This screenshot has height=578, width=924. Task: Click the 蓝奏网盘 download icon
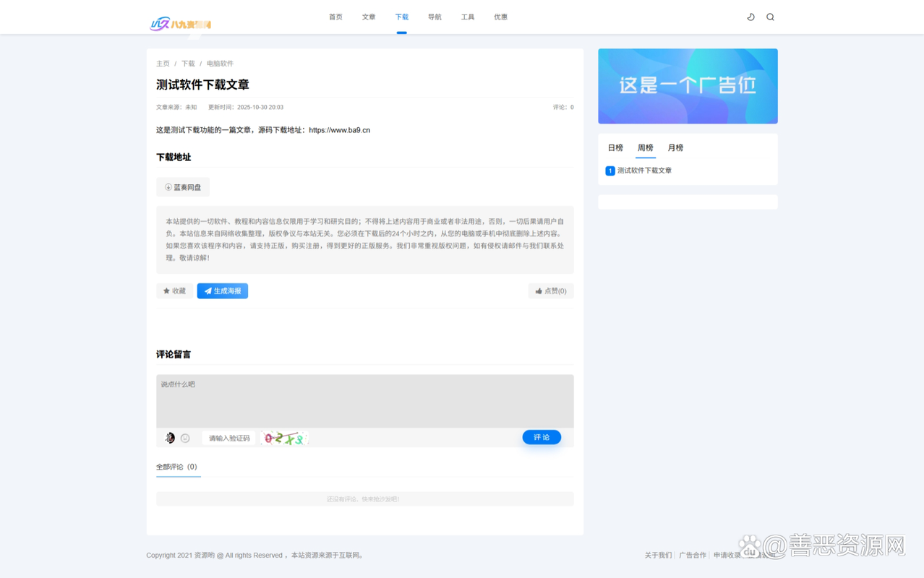(x=168, y=186)
